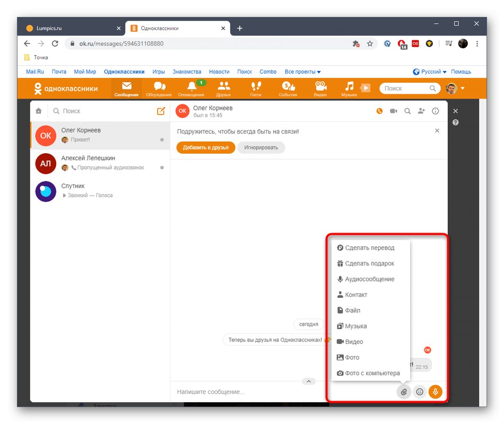Add participant to chat icon

(x=421, y=111)
